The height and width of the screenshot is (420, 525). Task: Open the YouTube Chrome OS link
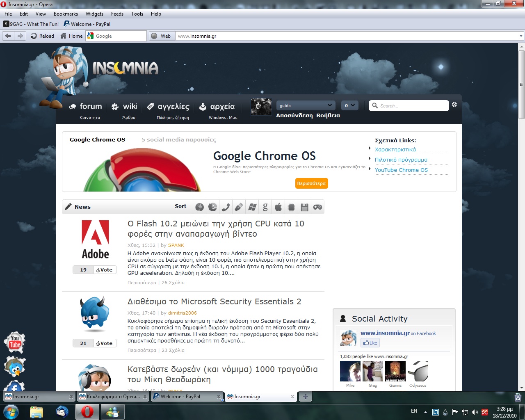pyautogui.click(x=401, y=170)
